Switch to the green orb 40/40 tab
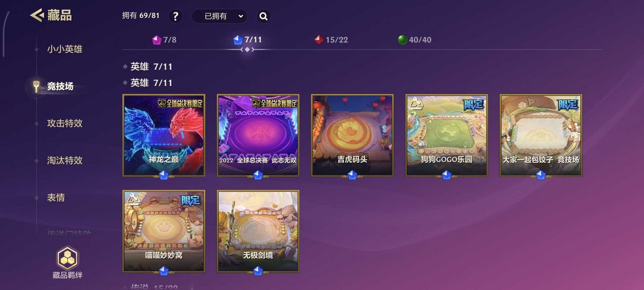 (414, 40)
